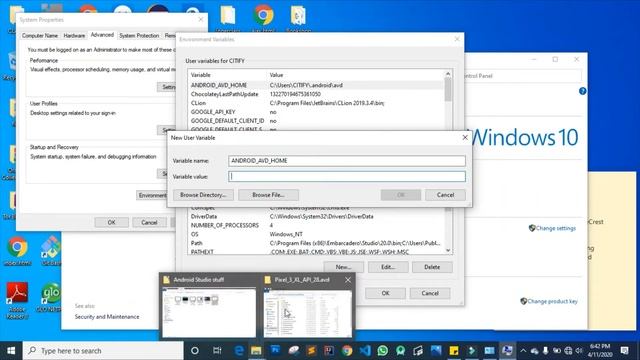
Task: Open Photos app icon in taskbar
Action: [x=436, y=351]
